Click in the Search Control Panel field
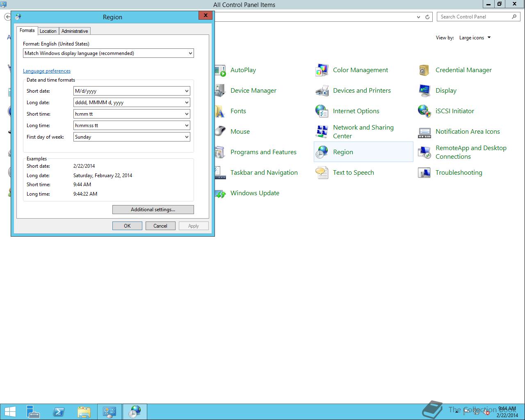The height and width of the screenshot is (420, 525). pyautogui.click(x=478, y=17)
